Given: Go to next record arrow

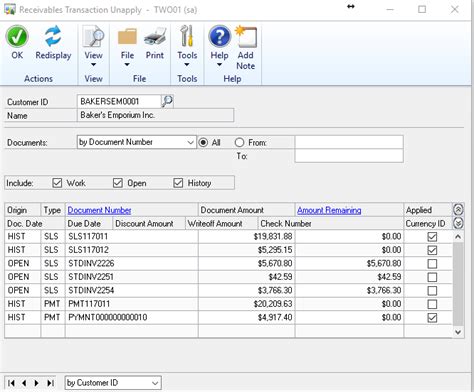Looking at the screenshot, I should 37,383.
